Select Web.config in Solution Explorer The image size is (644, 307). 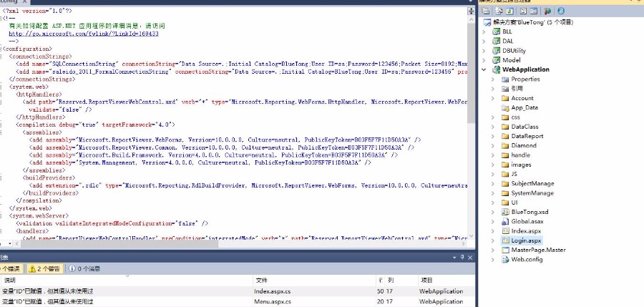click(526, 259)
